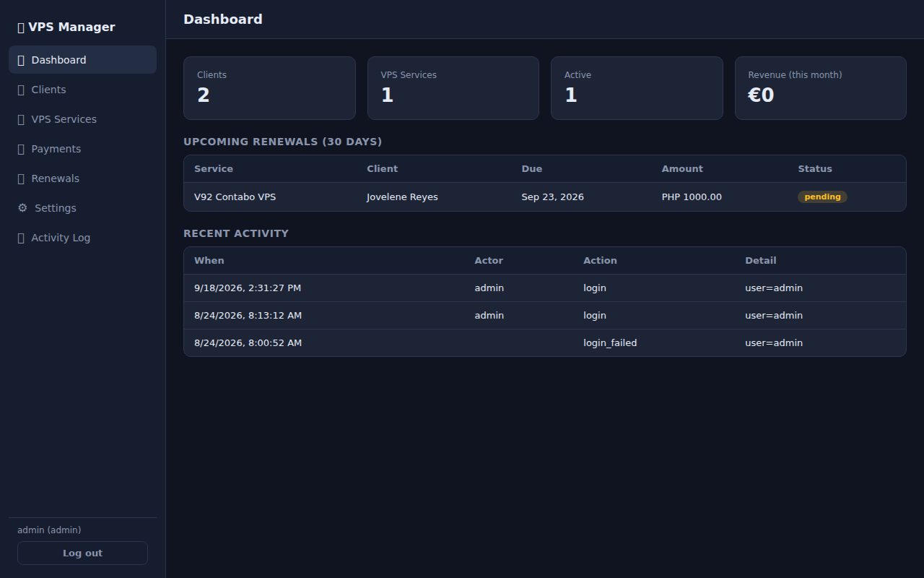The width and height of the screenshot is (924, 578).
Task: Click the Amount column header
Action: 682,169
